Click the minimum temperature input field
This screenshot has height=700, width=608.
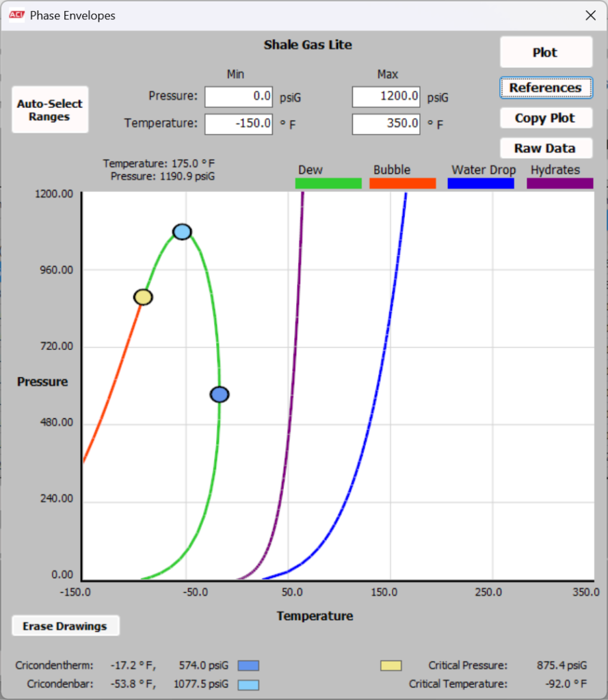239,124
